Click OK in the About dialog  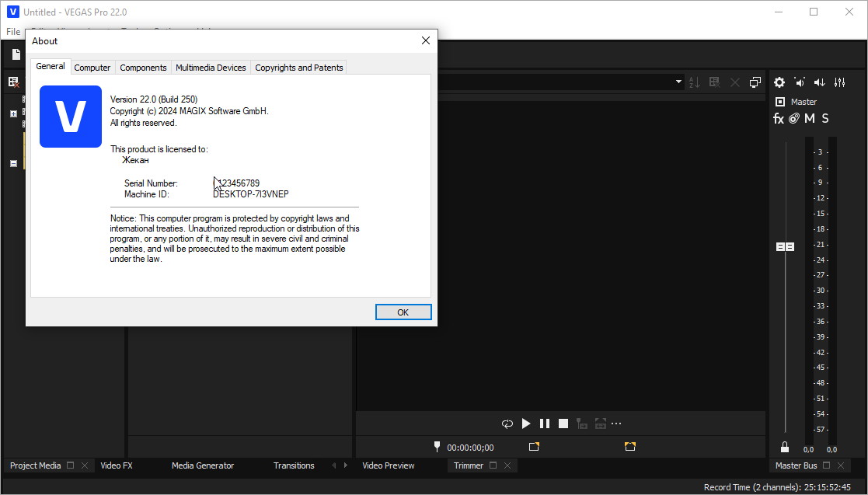coord(403,312)
